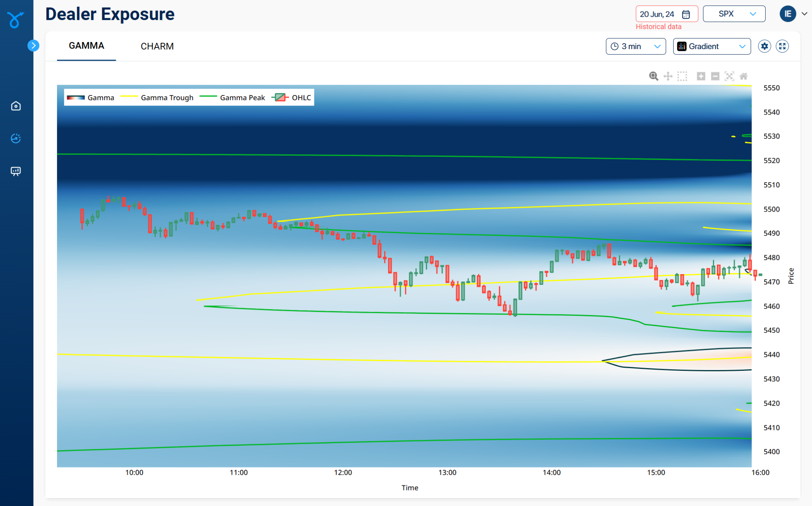Enter fullscreen chart view
The width and height of the screenshot is (812, 506).
pyautogui.click(x=782, y=46)
